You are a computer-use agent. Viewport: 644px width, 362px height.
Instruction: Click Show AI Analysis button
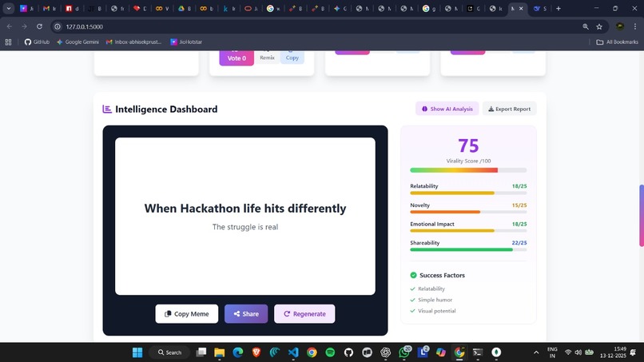click(447, 109)
